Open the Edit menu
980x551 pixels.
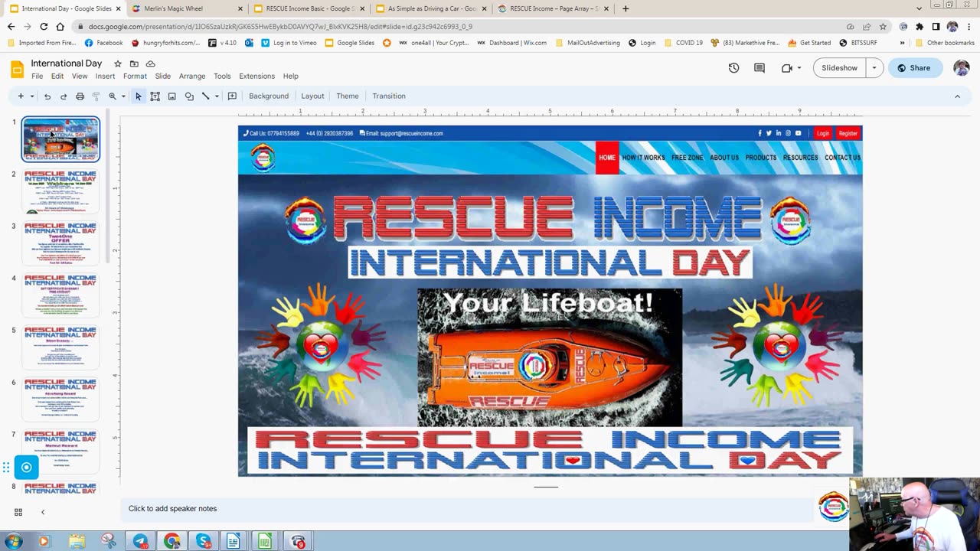[x=57, y=77]
